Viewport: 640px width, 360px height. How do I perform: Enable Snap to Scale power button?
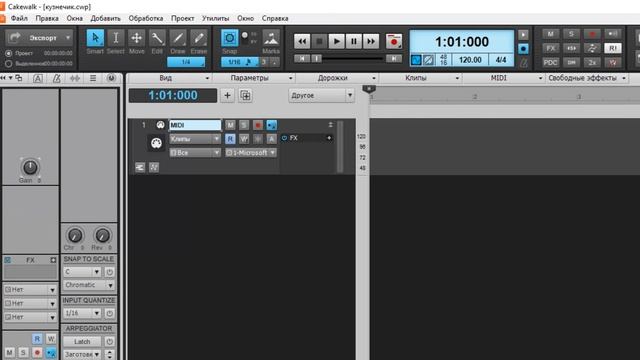tap(109, 272)
